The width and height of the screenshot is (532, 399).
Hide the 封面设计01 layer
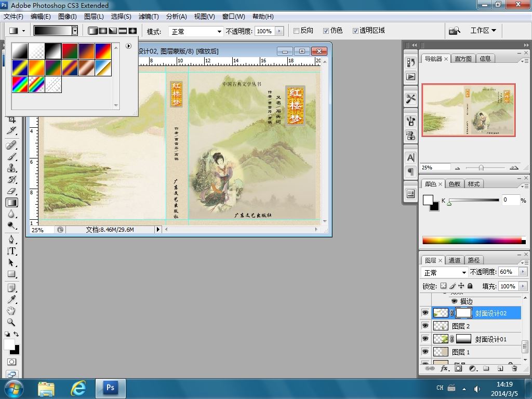pos(425,339)
